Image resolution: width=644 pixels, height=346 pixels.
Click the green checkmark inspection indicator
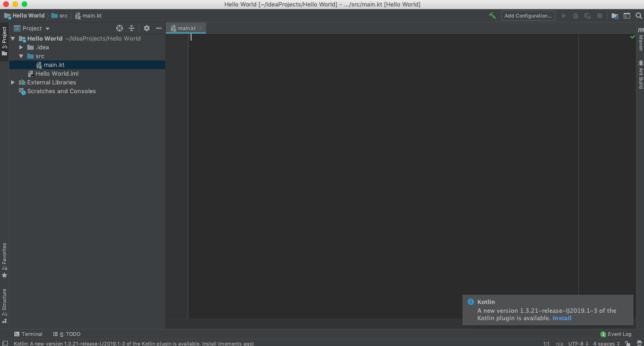coord(632,37)
